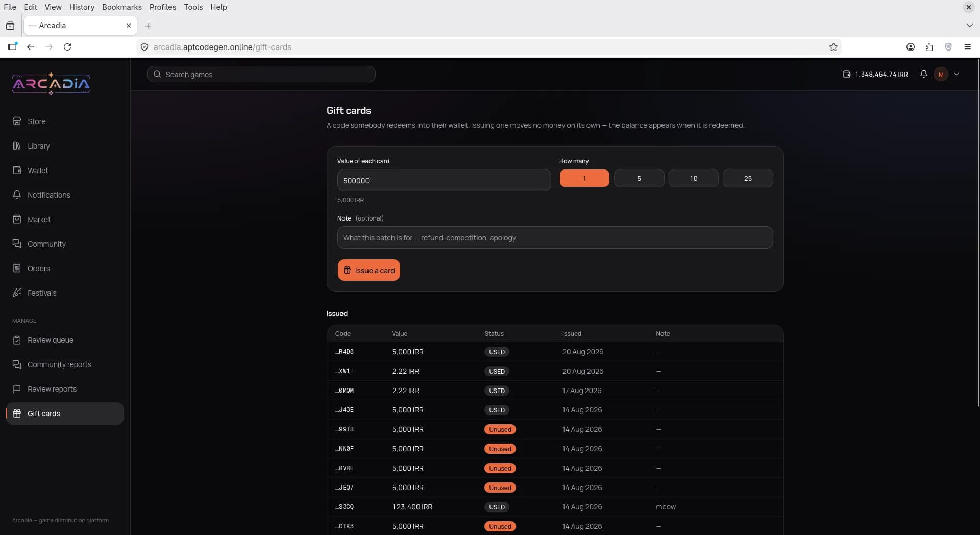980x535 pixels.
Task: Open Notifications from the sidebar
Action: pos(65,195)
